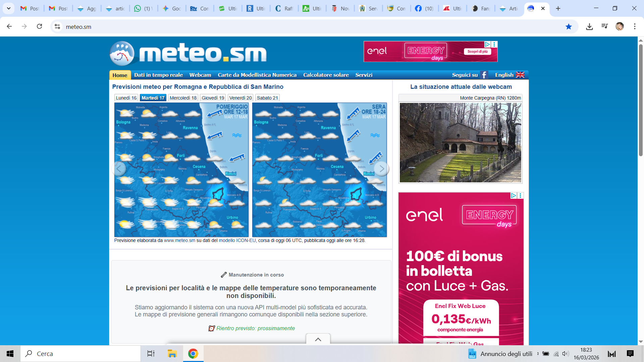Open the Monte Carpegna webcam image
644x362 pixels.
pos(460,143)
